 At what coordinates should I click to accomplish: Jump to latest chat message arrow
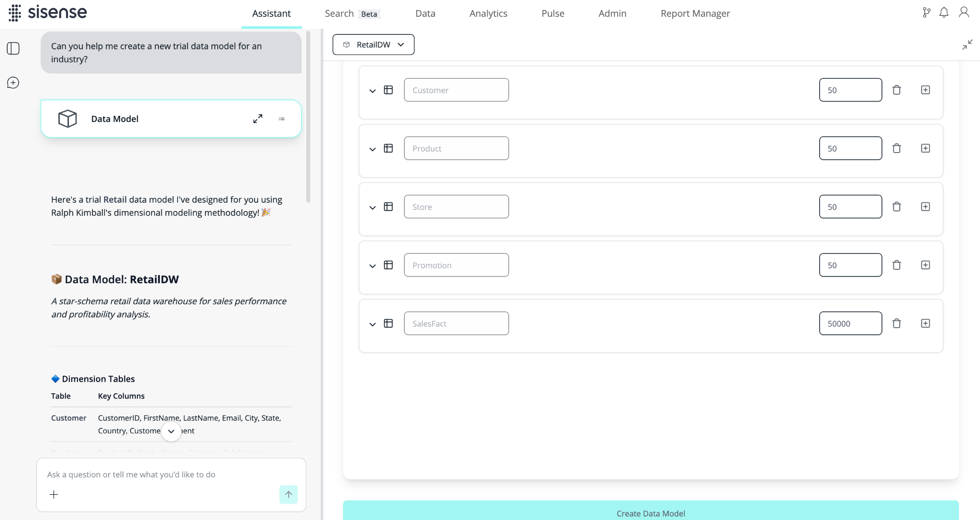click(x=171, y=431)
